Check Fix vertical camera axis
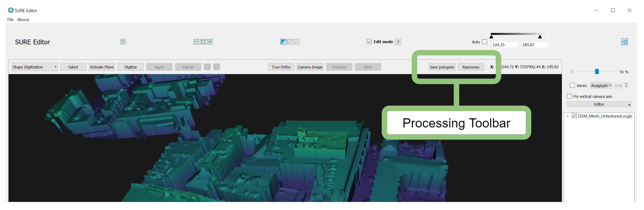644x210 pixels. coord(569,96)
